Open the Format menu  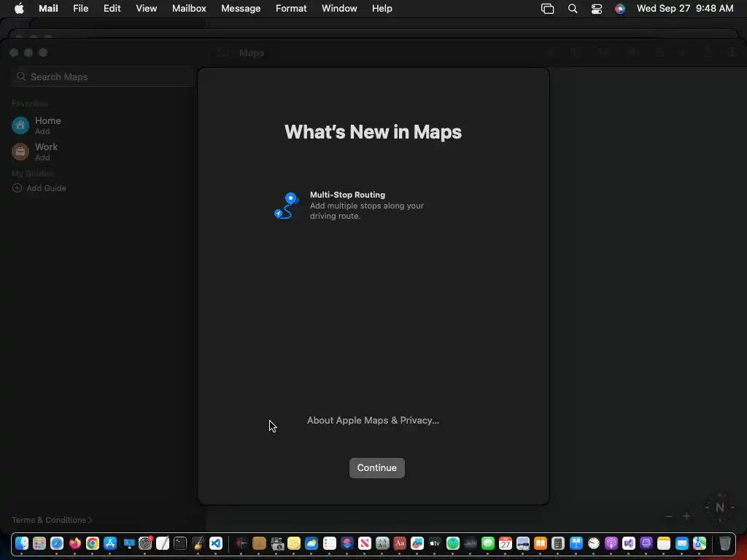(291, 8)
